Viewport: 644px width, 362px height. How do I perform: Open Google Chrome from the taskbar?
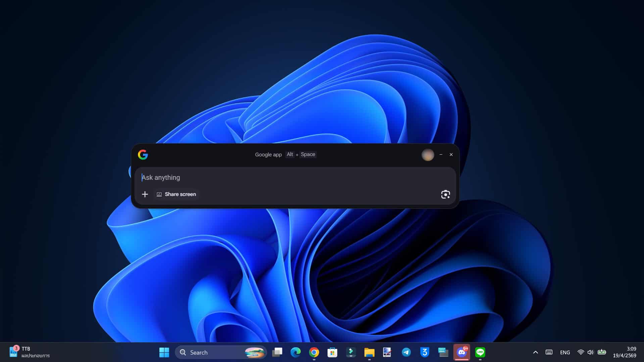[314, 352]
